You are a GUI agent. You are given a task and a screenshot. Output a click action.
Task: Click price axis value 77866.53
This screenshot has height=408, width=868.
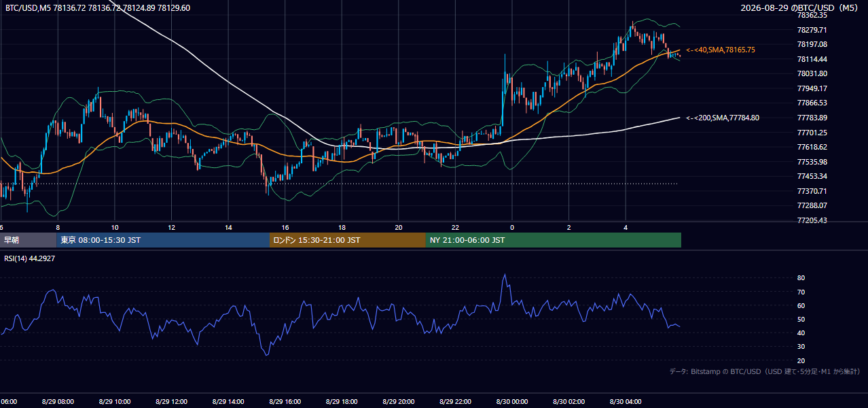[812, 103]
